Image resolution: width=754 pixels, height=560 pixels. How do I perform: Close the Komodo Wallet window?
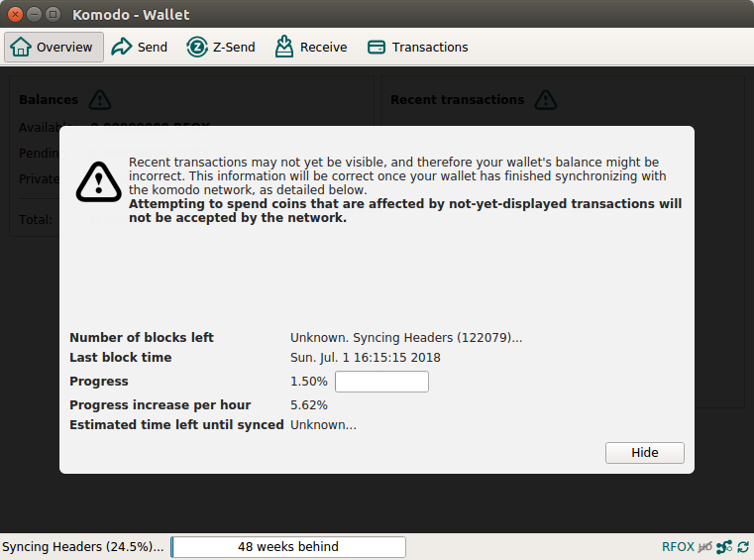pos(16,15)
